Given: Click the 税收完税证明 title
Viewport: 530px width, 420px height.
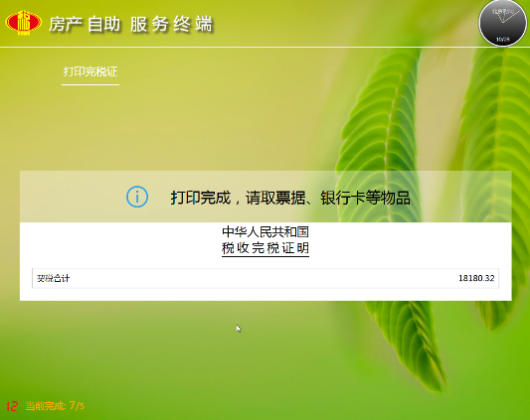Looking at the screenshot, I should 265,248.
